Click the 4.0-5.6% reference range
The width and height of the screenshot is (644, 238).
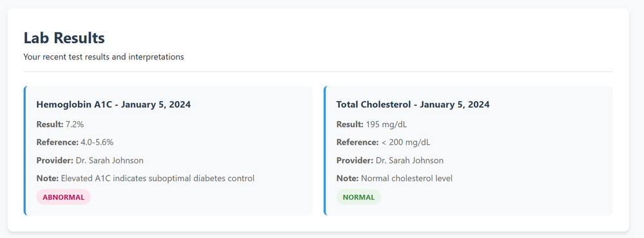(x=97, y=143)
